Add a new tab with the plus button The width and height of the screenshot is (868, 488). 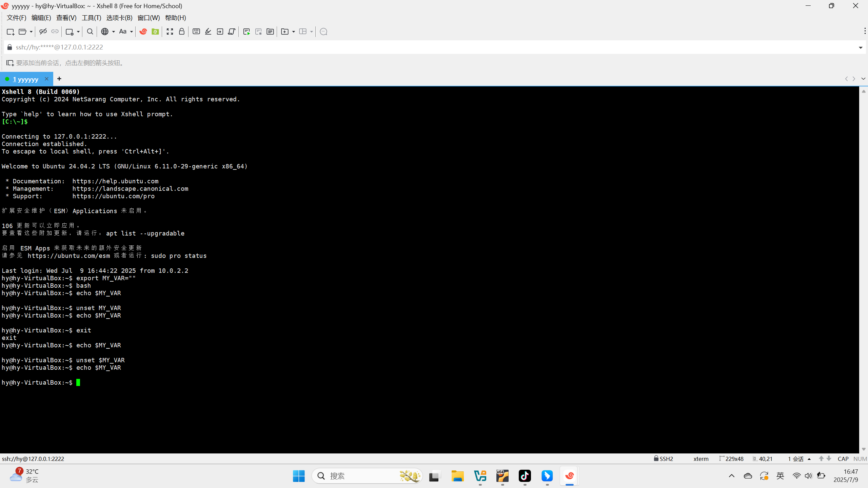coord(59,79)
